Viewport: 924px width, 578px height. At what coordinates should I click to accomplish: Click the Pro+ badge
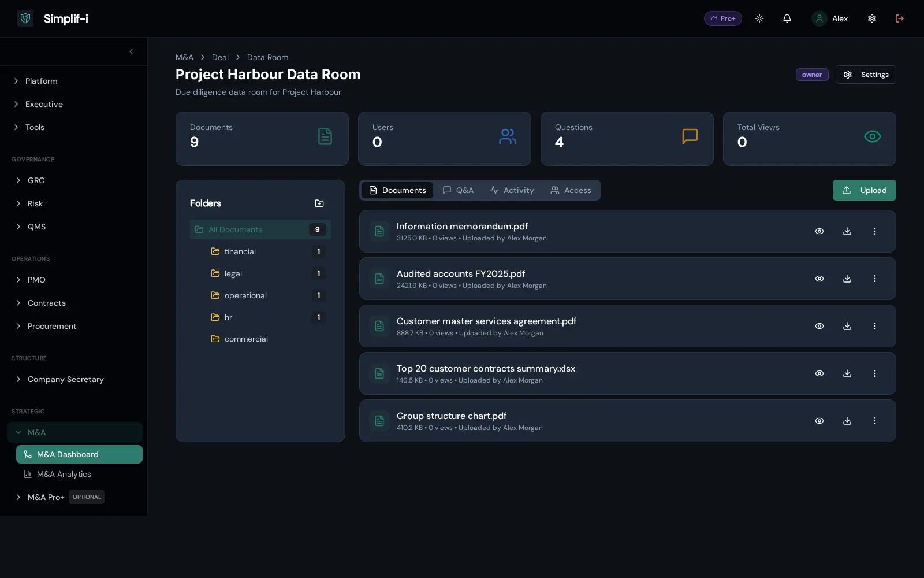click(x=723, y=18)
